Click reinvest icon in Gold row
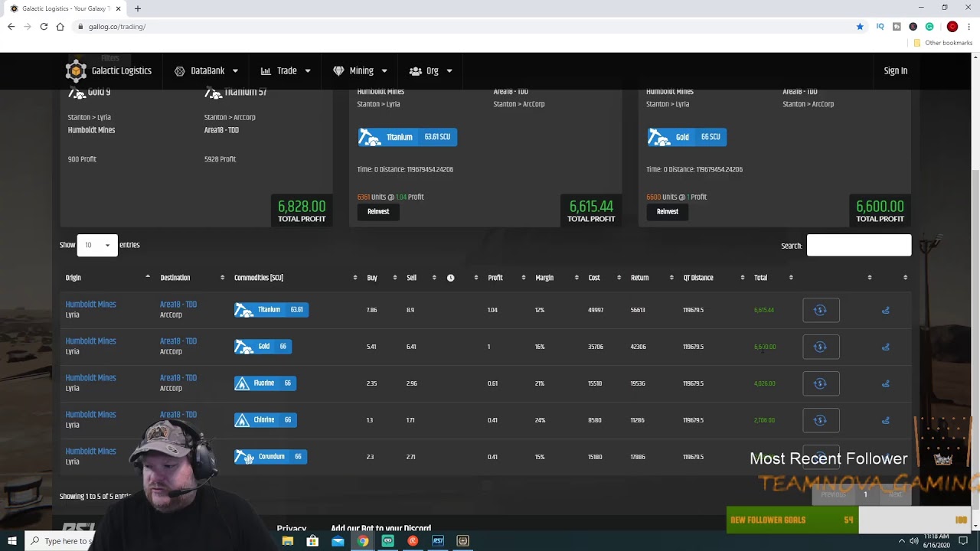The image size is (980, 551). tap(821, 347)
